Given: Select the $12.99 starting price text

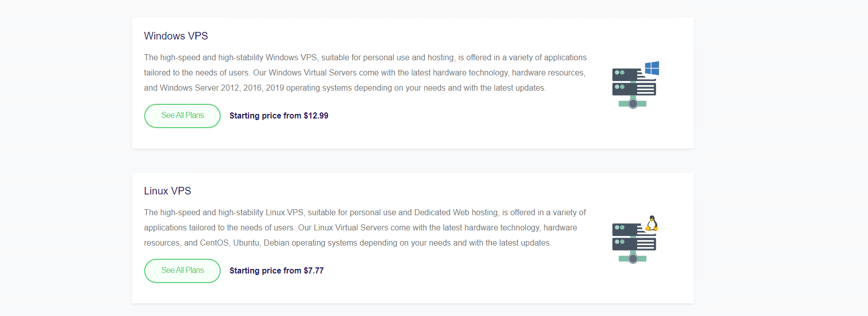Looking at the screenshot, I should tap(278, 115).
